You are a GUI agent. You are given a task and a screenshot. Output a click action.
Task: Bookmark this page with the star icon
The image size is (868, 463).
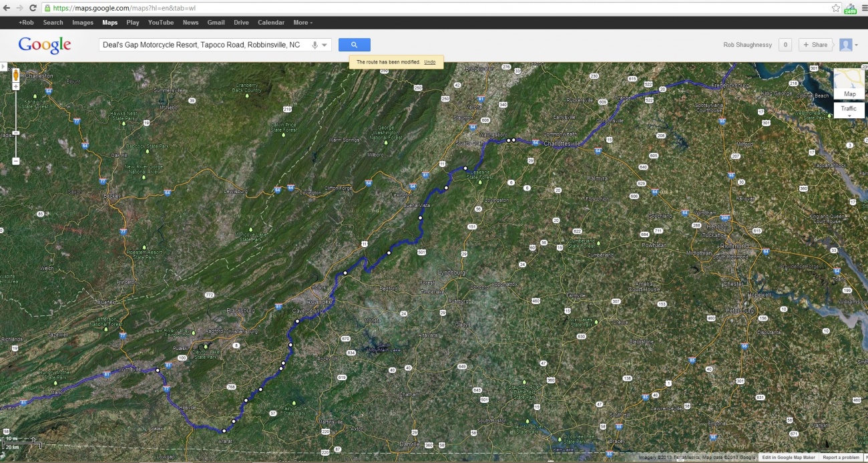836,8
